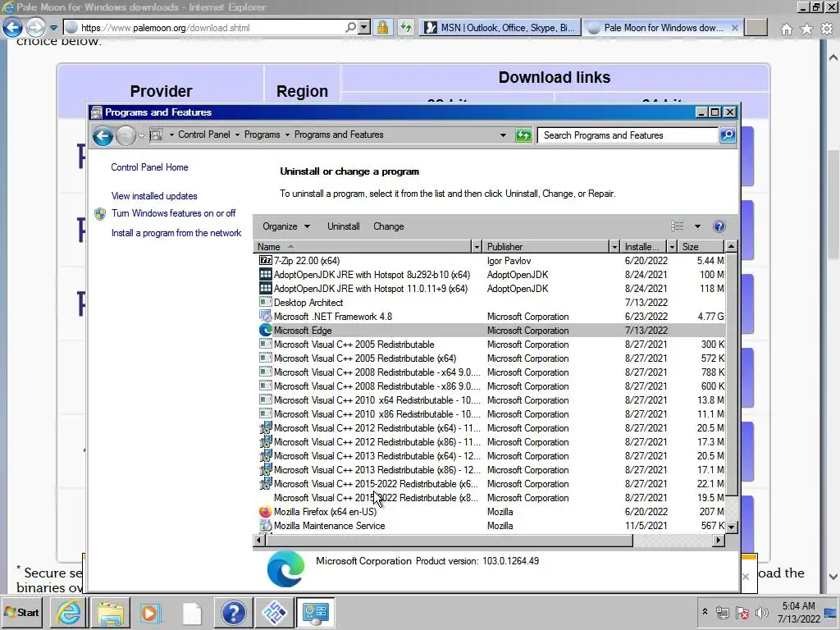Click the Forward arrow in Programs and Features
Image resolution: width=840 pixels, height=630 pixels.
[x=126, y=136]
